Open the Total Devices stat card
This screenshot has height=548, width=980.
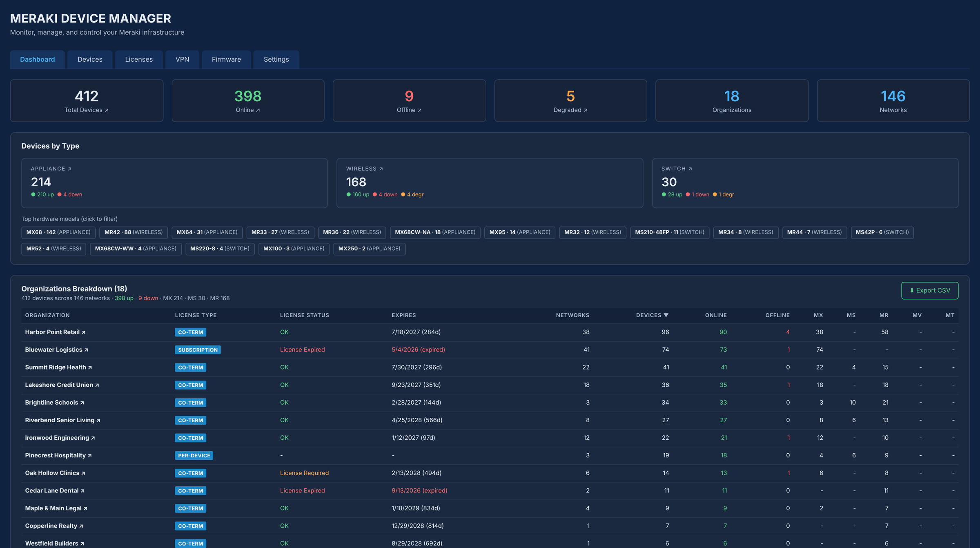point(87,101)
